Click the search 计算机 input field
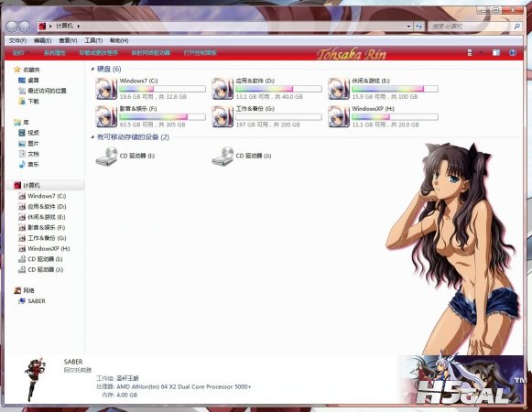Viewport: 532px width, 412px height. click(x=471, y=27)
